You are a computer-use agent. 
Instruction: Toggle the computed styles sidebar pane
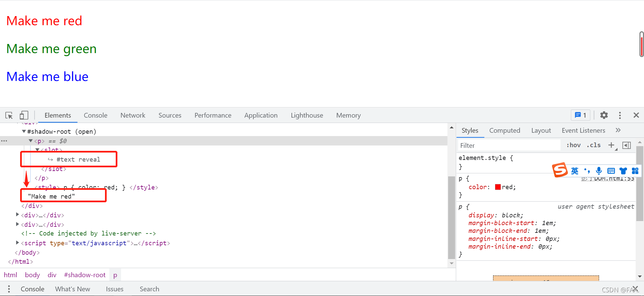(x=626, y=145)
